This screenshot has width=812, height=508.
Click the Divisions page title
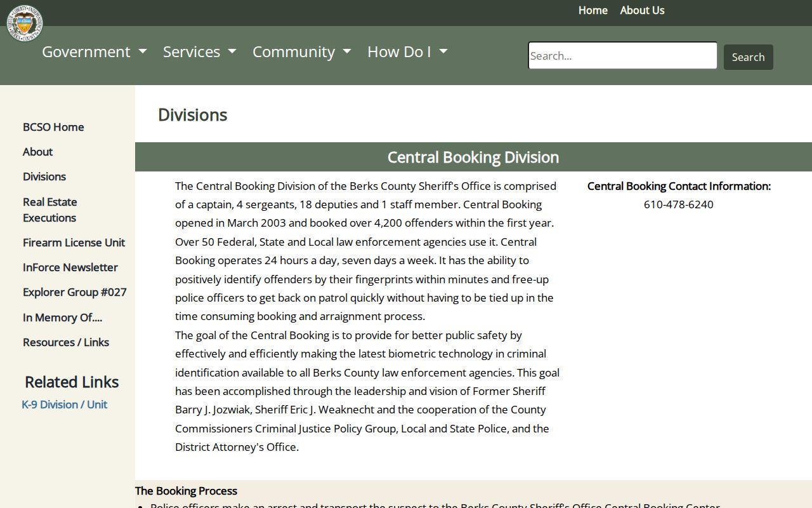click(x=193, y=115)
